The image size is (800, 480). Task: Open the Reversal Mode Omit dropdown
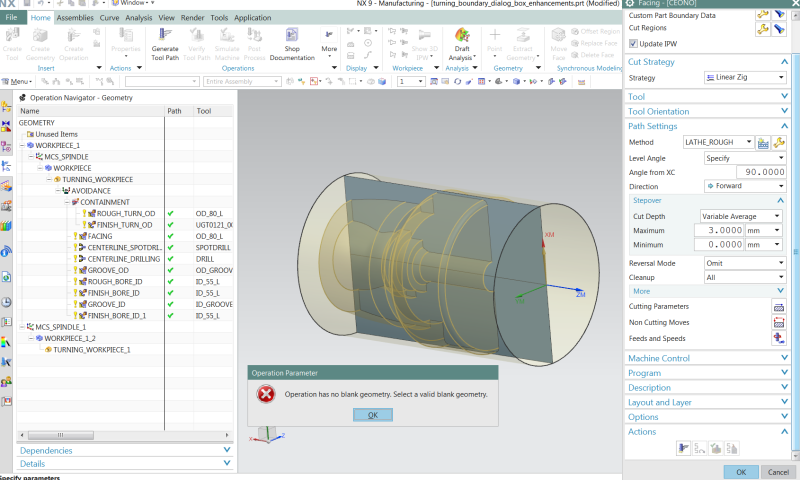744,263
